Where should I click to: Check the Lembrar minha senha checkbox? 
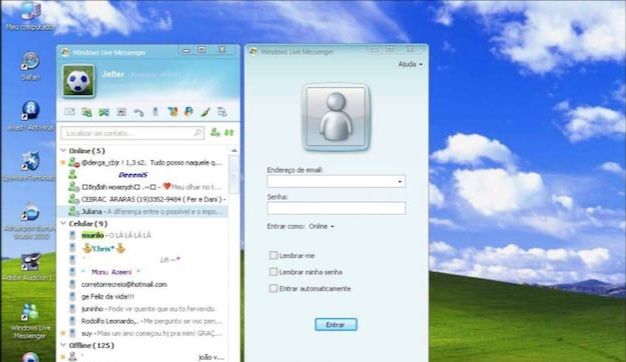[273, 272]
